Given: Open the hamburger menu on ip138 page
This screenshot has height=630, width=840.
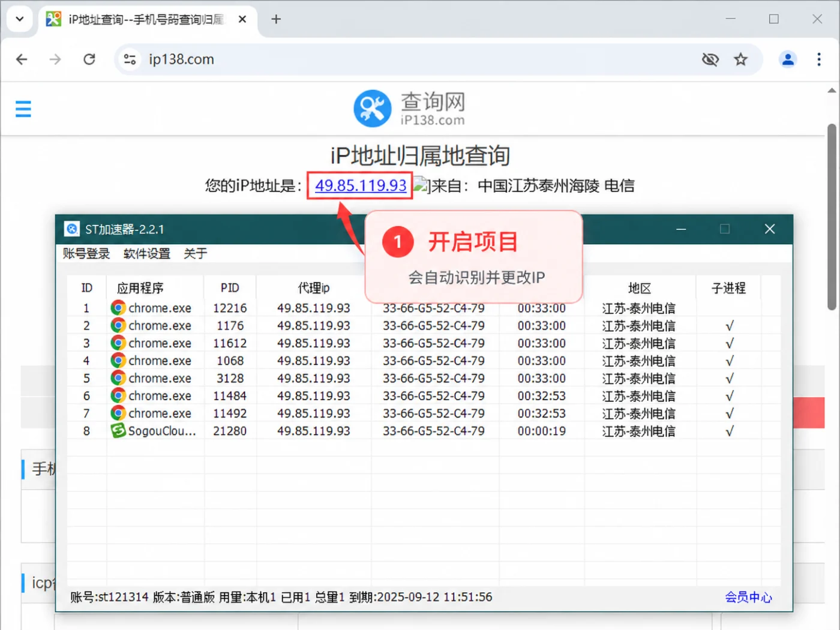Looking at the screenshot, I should click(x=23, y=109).
